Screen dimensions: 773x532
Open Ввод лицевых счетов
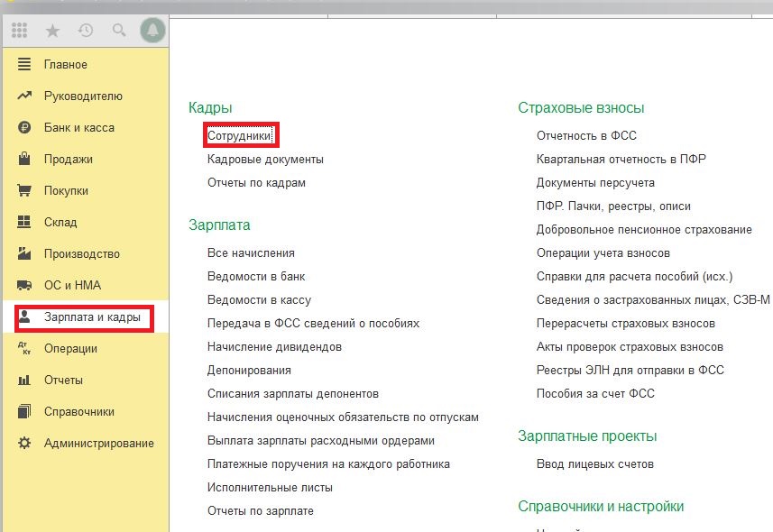click(x=595, y=464)
